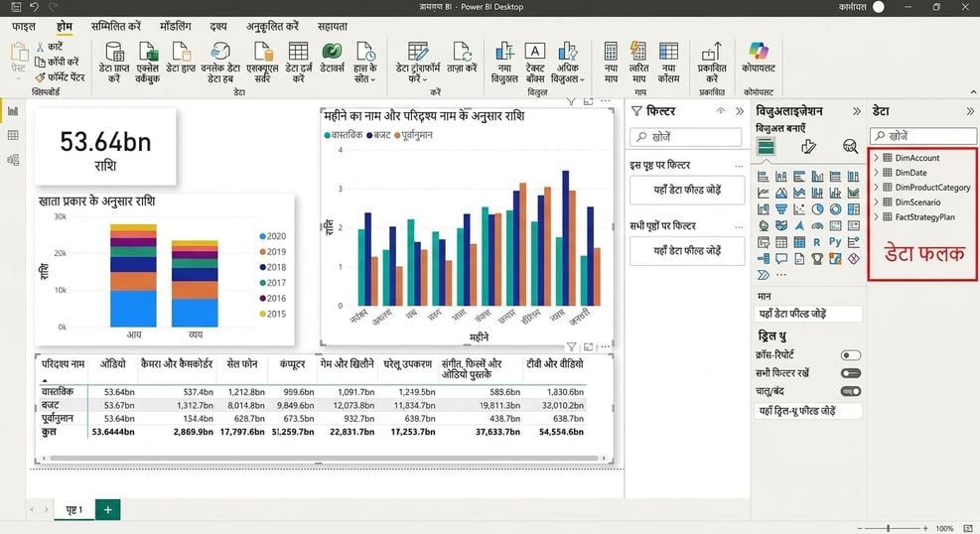The width and height of the screenshot is (980, 534).
Task: Add a Text box (टेक्स्ट बॉक्स)
Action: point(535,62)
